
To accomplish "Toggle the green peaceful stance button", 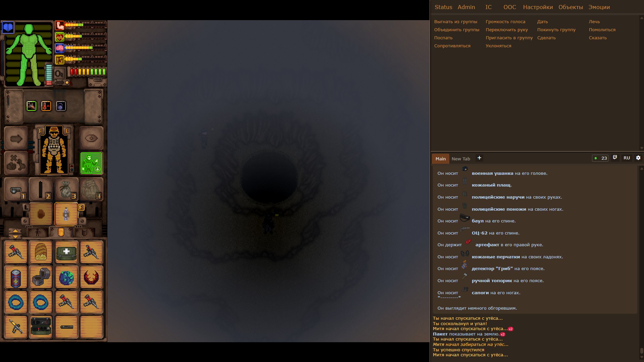I will (x=91, y=163).
